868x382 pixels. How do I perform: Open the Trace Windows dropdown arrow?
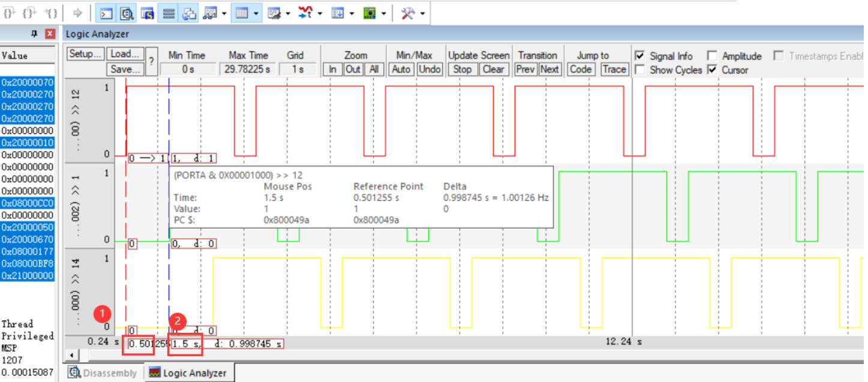click(x=352, y=13)
